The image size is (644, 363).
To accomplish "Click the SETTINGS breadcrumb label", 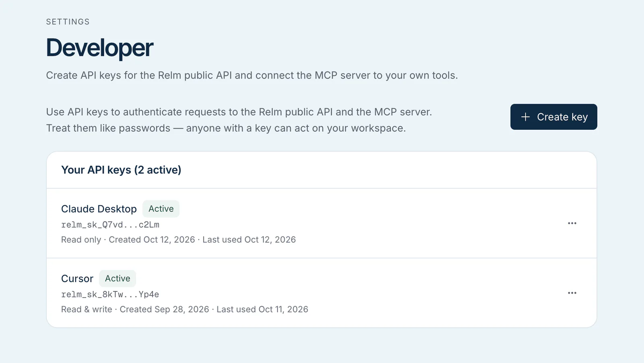I will [x=68, y=22].
